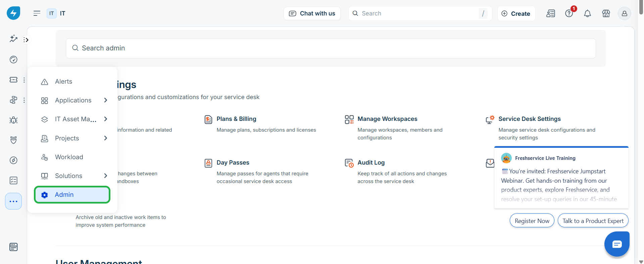644x264 pixels.
Task: Select Solutions in the flyout menu
Action: [72, 176]
